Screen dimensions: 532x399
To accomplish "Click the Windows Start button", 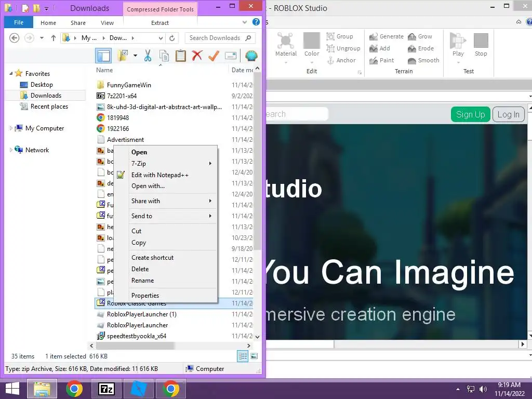I will [x=12, y=389].
